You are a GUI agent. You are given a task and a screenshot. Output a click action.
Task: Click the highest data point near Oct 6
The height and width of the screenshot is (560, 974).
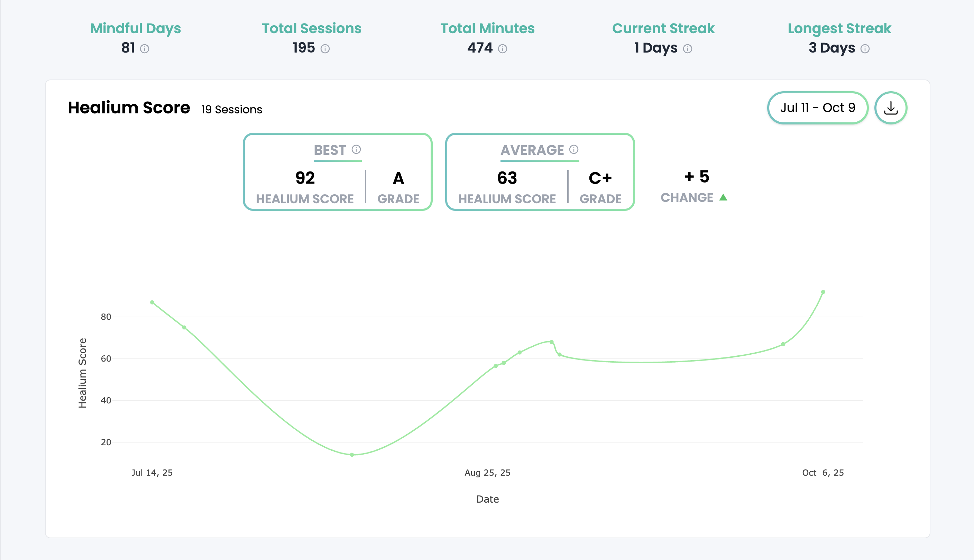(823, 292)
